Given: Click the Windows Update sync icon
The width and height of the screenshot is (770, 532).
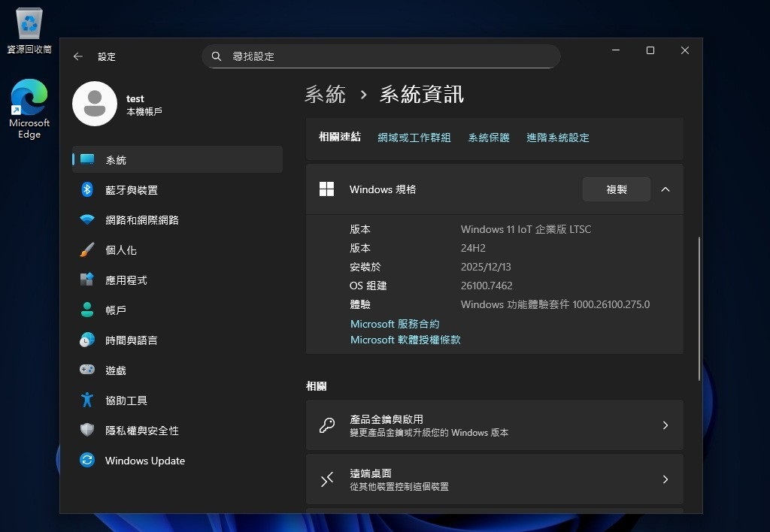Looking at the screenshot, I should click(x=87, y=461).
